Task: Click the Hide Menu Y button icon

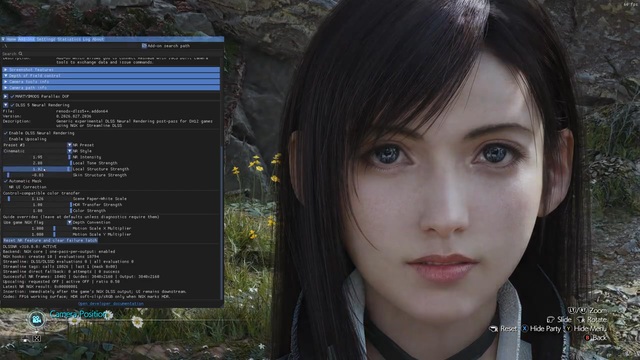Action: (x=568, y=328)
